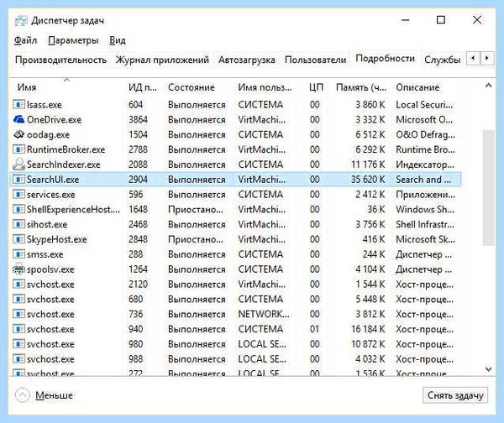Image resolution: width=504 pixels, height=423 pixels.
Task: Select the SearchUI.exe row name
Action: (x=53, y=180)
